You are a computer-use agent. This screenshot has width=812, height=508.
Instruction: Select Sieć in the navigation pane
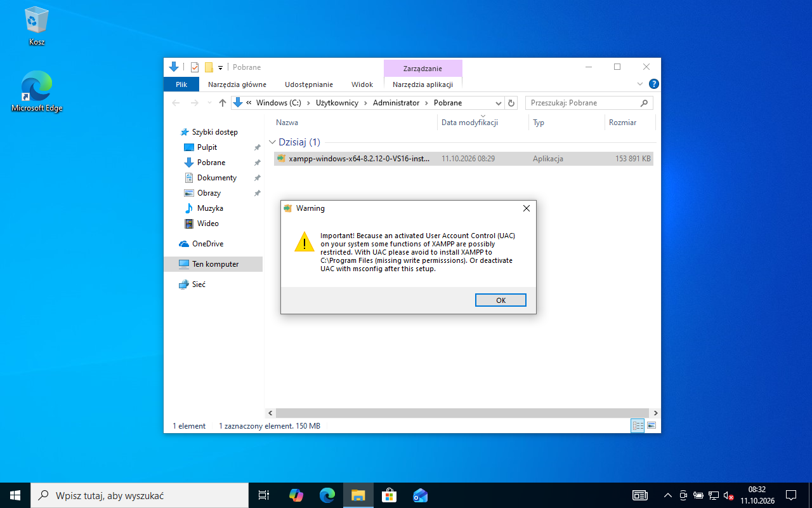pyautogui.click(x=199, y=284)
